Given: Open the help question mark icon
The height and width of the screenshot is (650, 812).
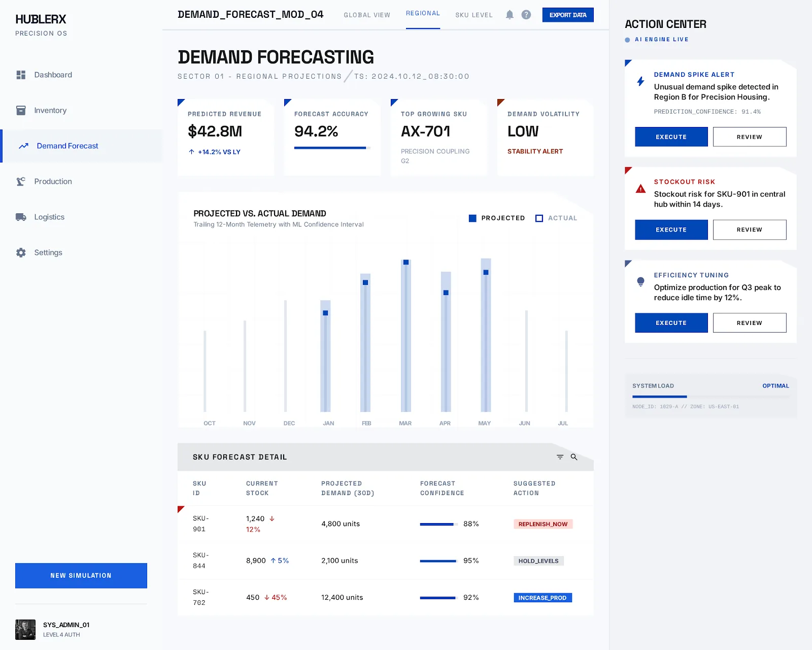Looking at the screenshot, I should [x=526, y=15].
